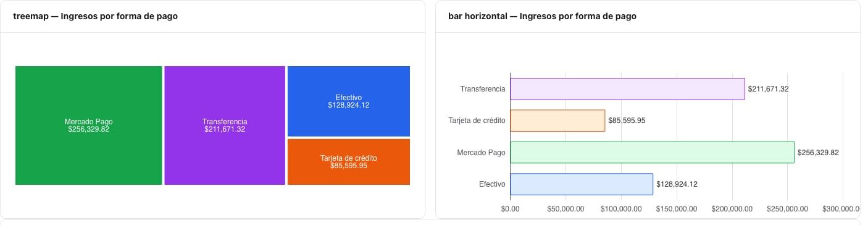The height and width of the screenshot is (225, 868).
Task: Click the $0.00 x-axis tick
Action: point(511,209)
